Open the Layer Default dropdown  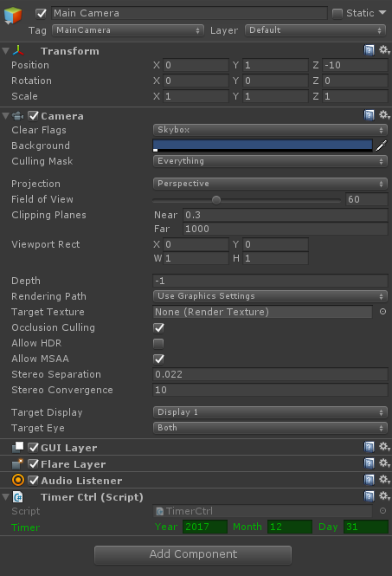coord(315,30)
